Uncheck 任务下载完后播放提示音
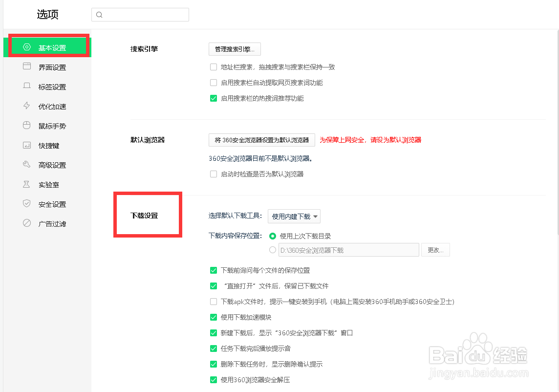The image size is (559, 392). pos(214,348)
